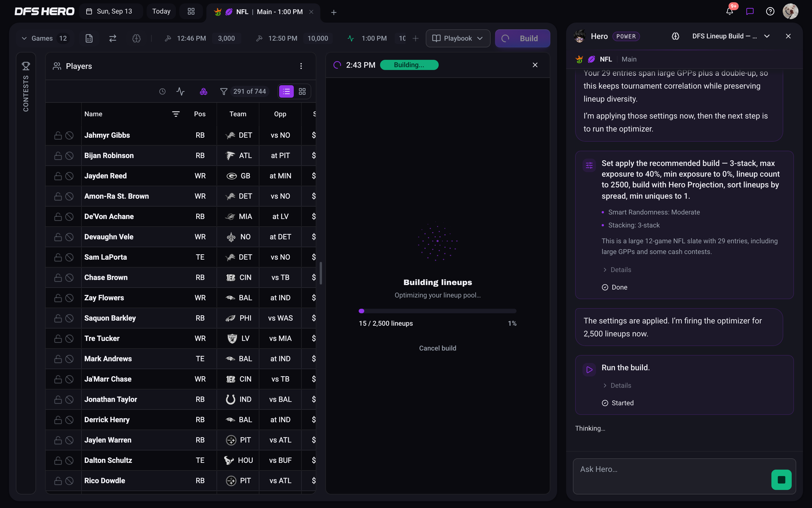Click the brain icon in Hero panel header
This screenshot has height=508, width=812.
coord(675,36)
